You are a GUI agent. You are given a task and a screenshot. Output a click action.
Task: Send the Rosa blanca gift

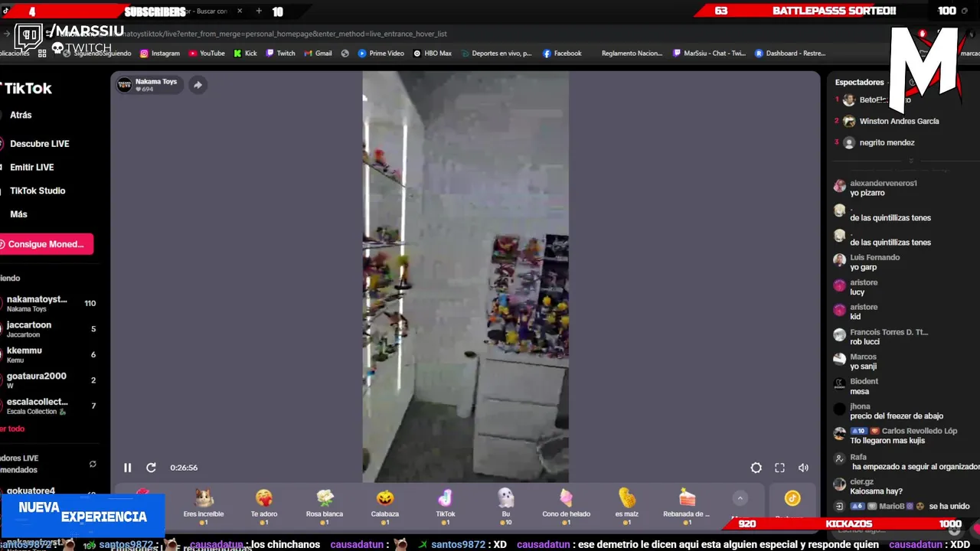tap(325, 507)
